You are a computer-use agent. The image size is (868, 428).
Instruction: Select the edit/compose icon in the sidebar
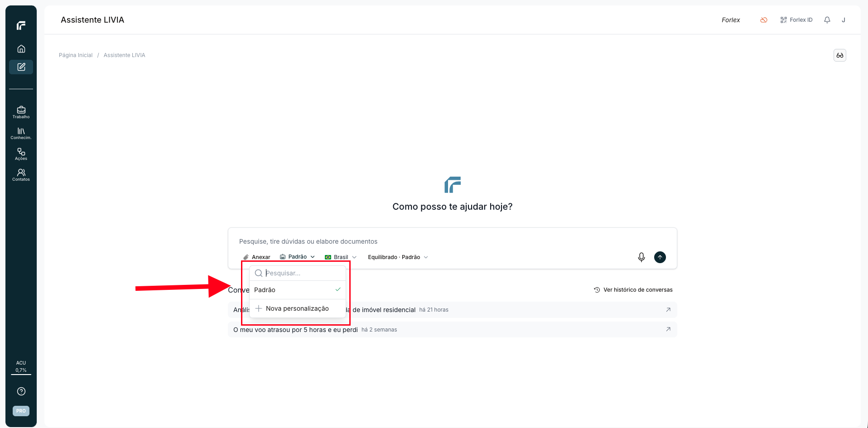click(21, 67)
